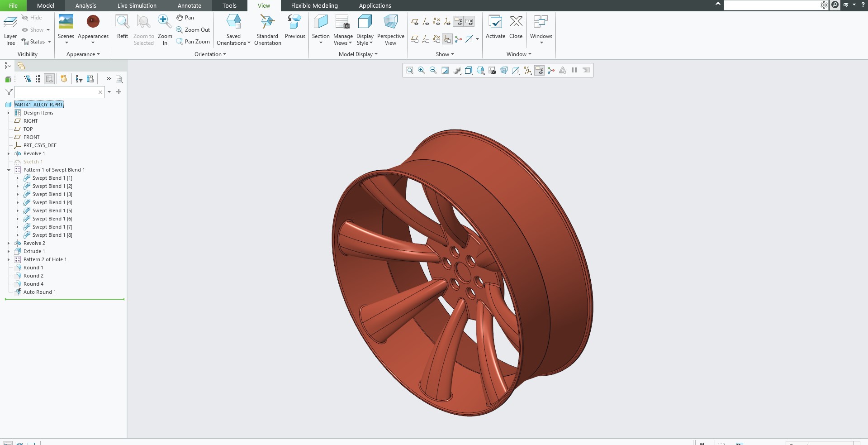This screenshot has height=445, width=868.
Task: Open in-graphics datum display filters icon
Action: (527, 70)
